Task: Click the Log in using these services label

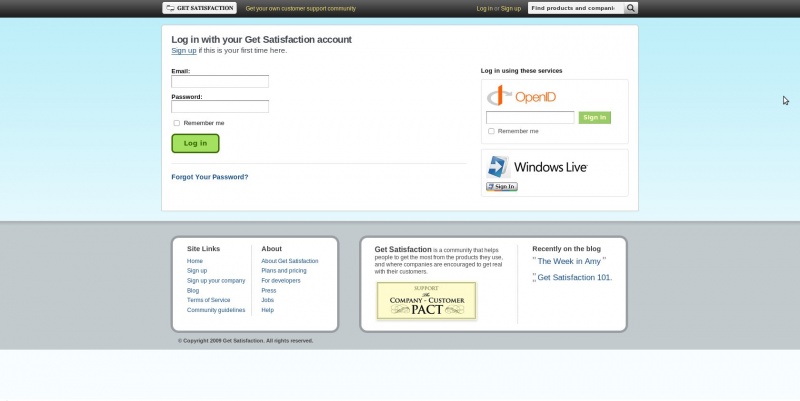Action: [x=521, y=71]
